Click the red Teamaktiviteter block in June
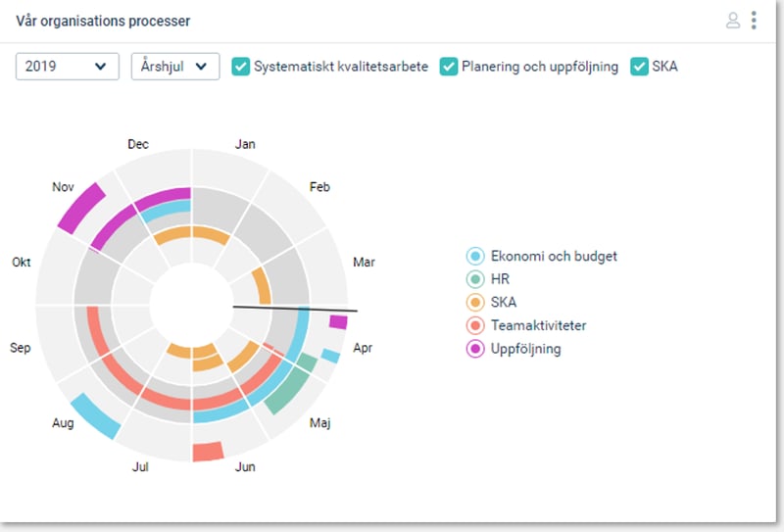 [x=208, y=452]
